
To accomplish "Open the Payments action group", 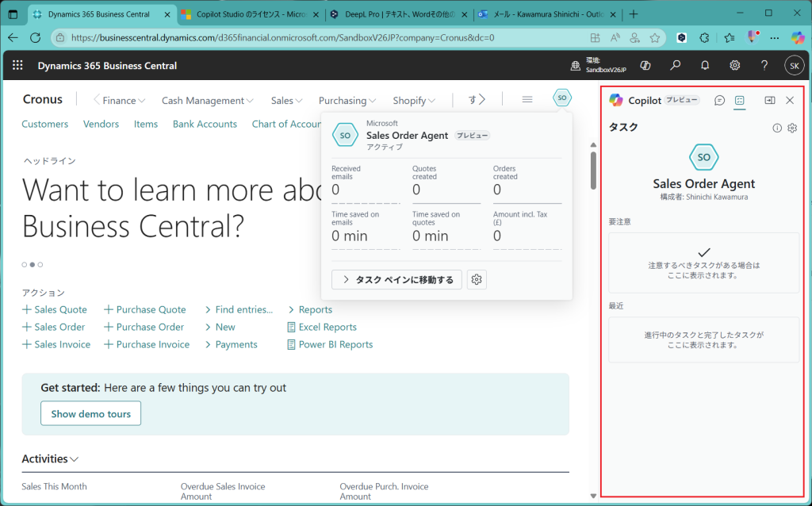I will (x=231, y=344).
